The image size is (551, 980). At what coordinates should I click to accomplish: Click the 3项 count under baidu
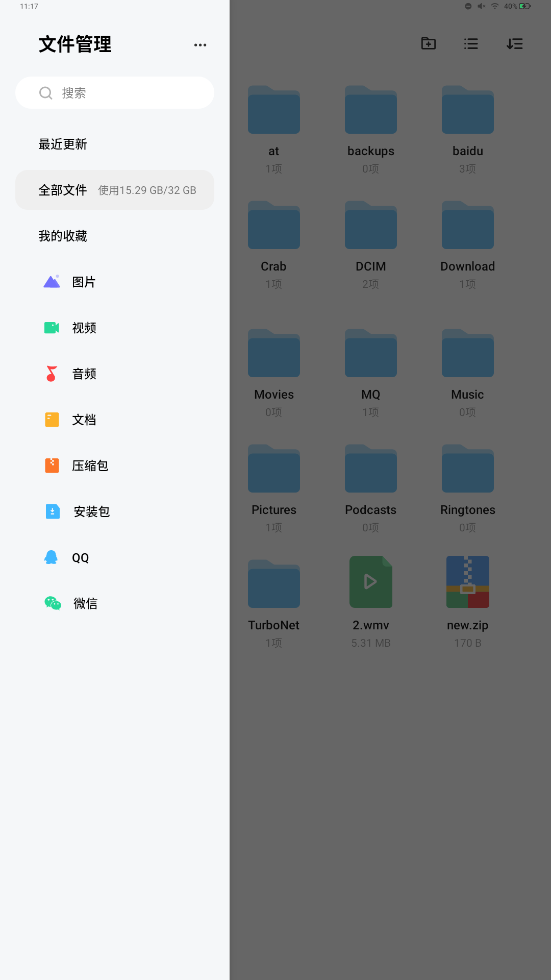pyautogui.click(x=468, y=169)
